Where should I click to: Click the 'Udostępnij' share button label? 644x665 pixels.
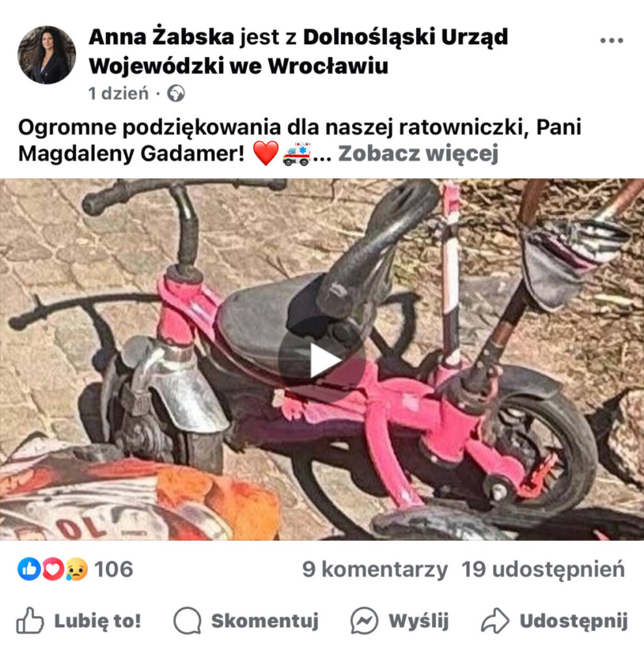[574, 621]
